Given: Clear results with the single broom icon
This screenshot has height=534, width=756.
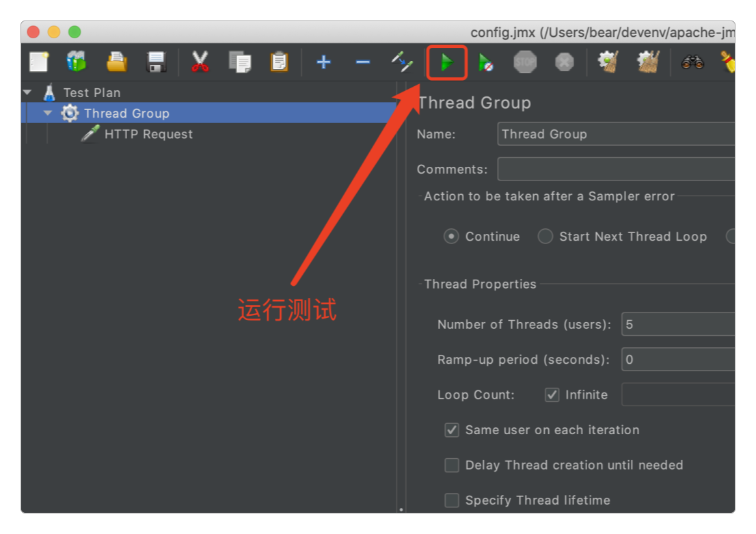Looking at the screenshot, I should [608, 62].
